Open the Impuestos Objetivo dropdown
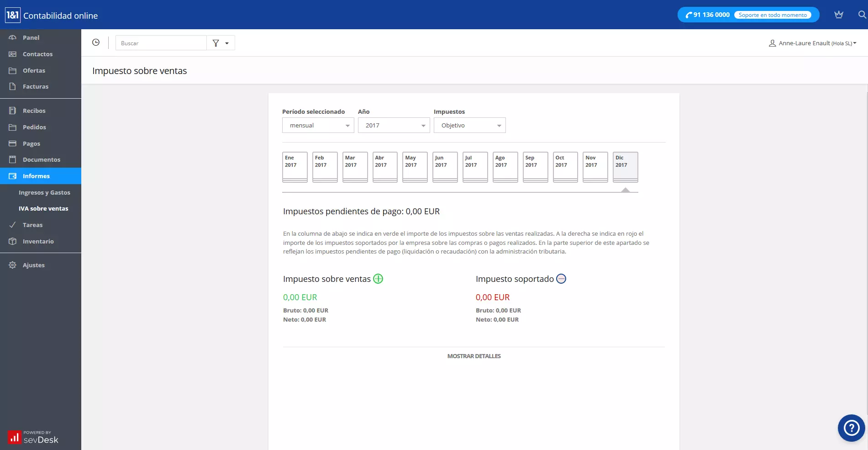868x450 pixels. tap(469, 125)
